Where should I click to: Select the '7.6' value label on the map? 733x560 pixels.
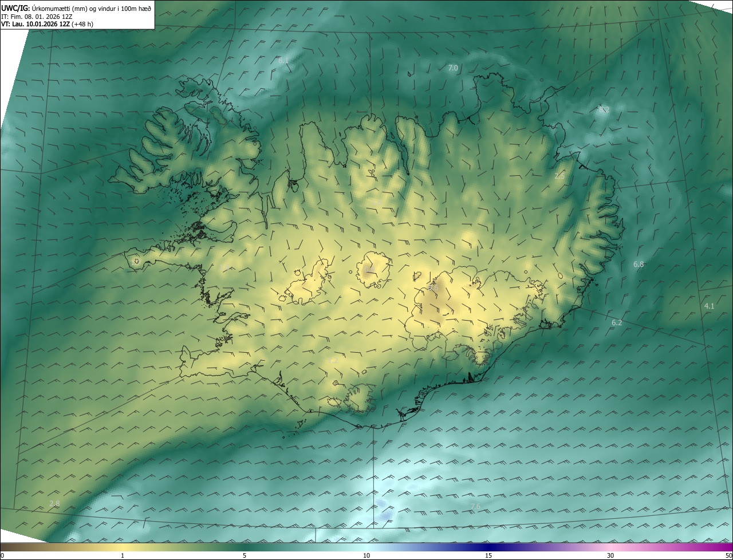(x=475, y=507)
